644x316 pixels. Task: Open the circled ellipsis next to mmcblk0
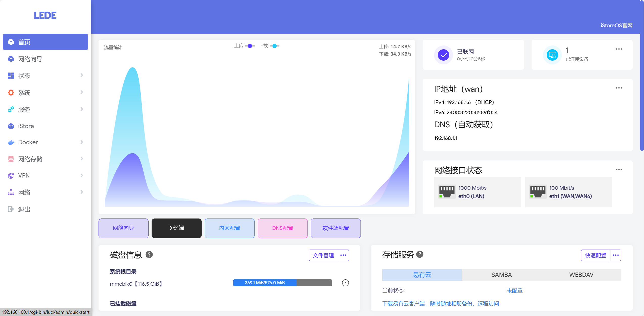pyautogui.click(x=345, y=283)
